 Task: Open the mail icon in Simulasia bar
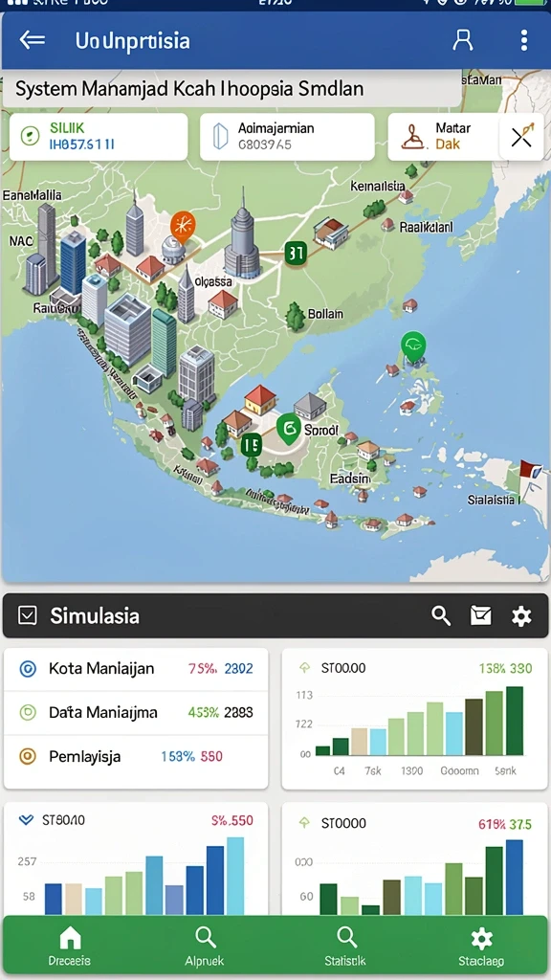(x=480, y=615)
